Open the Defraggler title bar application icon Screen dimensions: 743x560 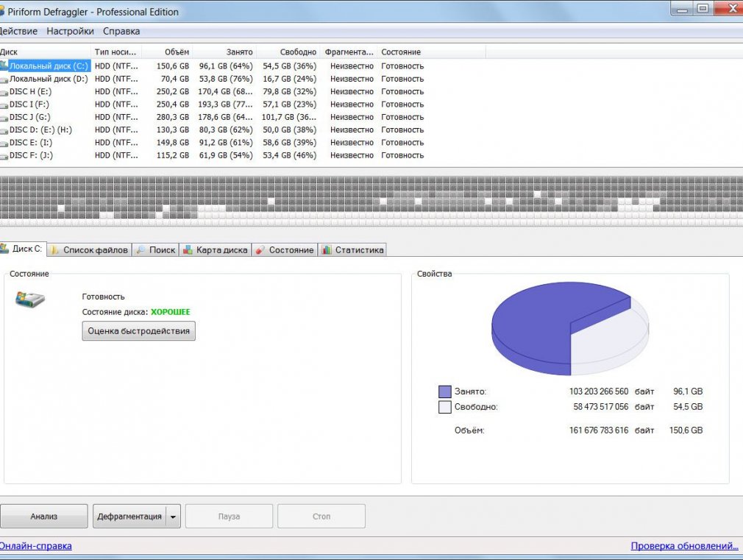click(x=2, y=11)
